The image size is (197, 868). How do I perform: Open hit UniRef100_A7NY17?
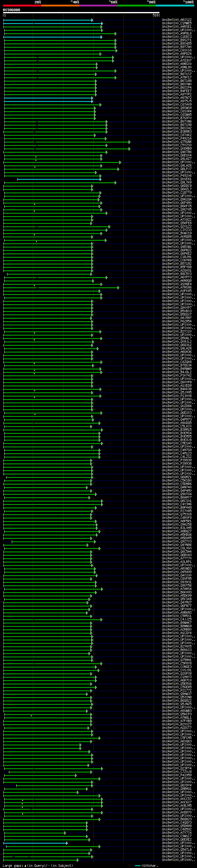coord(177,78)
